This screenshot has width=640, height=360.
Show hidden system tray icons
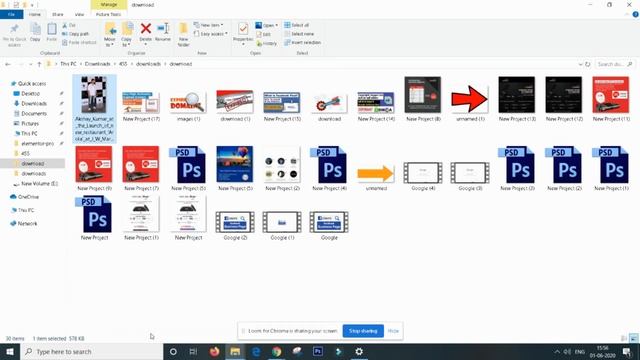coord(557,351)
